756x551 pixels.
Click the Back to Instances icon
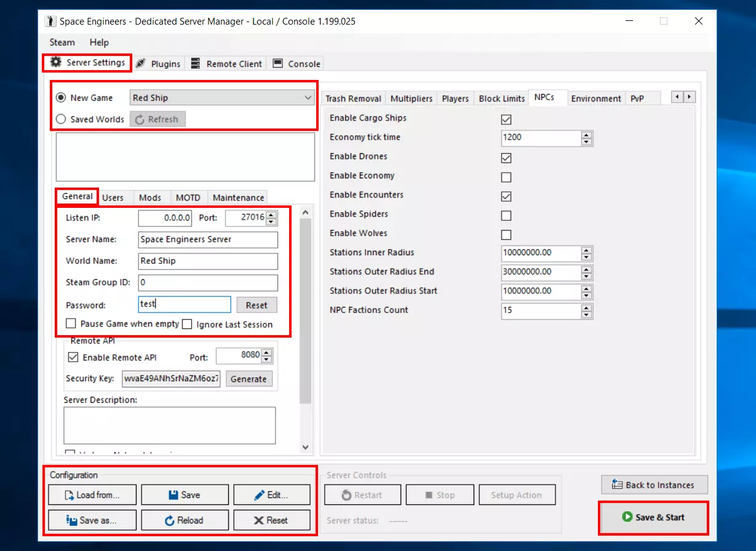617,485
